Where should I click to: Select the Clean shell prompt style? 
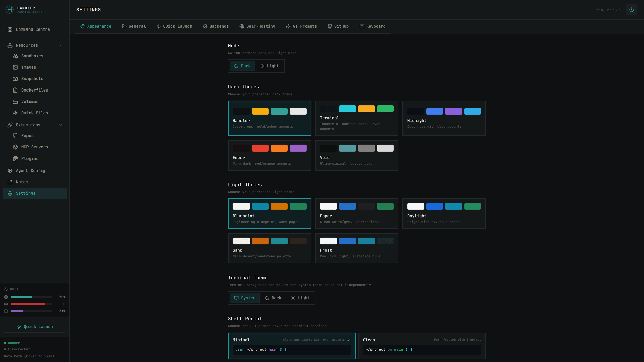(x=421, y=346)
